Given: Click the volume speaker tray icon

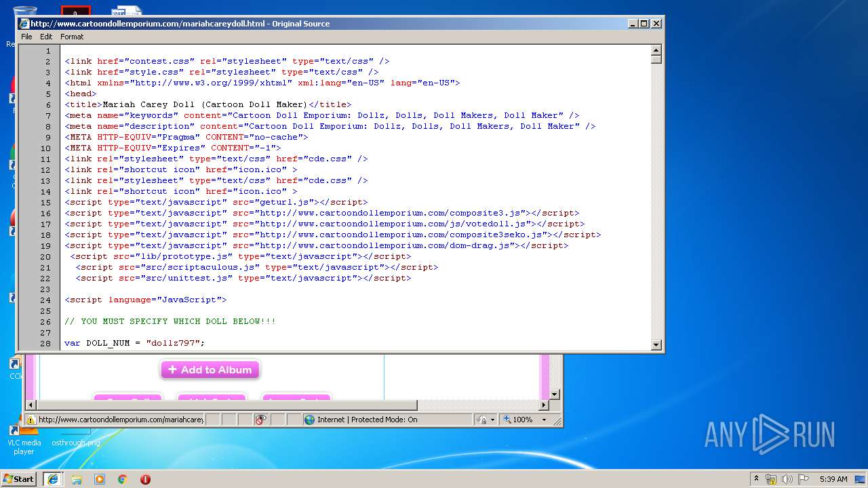Looking at the screenshot, I should point(787,479).
